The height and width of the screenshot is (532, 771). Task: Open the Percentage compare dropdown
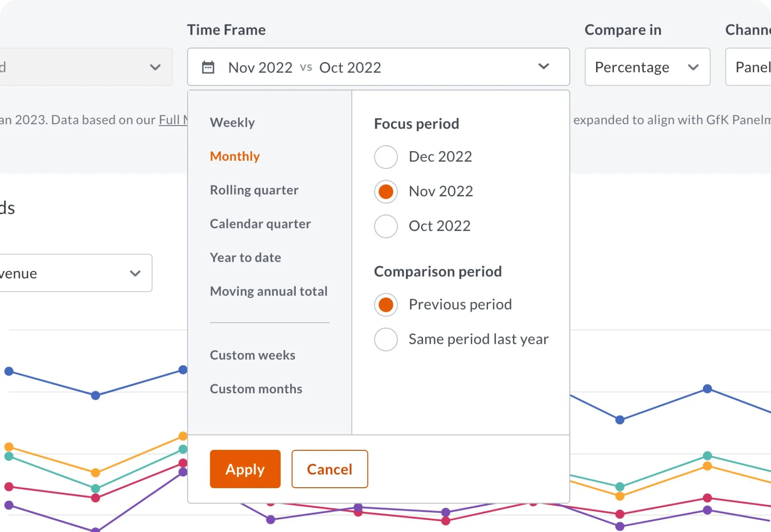click(x=647, y=67)
